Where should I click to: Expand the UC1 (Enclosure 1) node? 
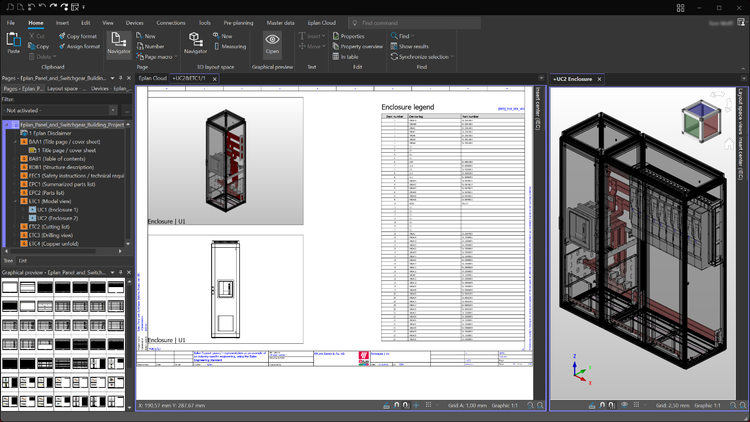pyautogui.click(x=24, y=210)
